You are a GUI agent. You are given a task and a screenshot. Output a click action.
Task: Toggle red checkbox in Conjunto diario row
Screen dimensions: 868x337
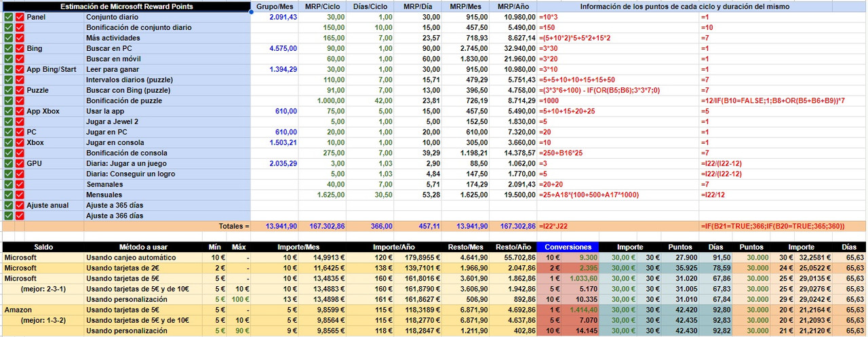[20, 17]
